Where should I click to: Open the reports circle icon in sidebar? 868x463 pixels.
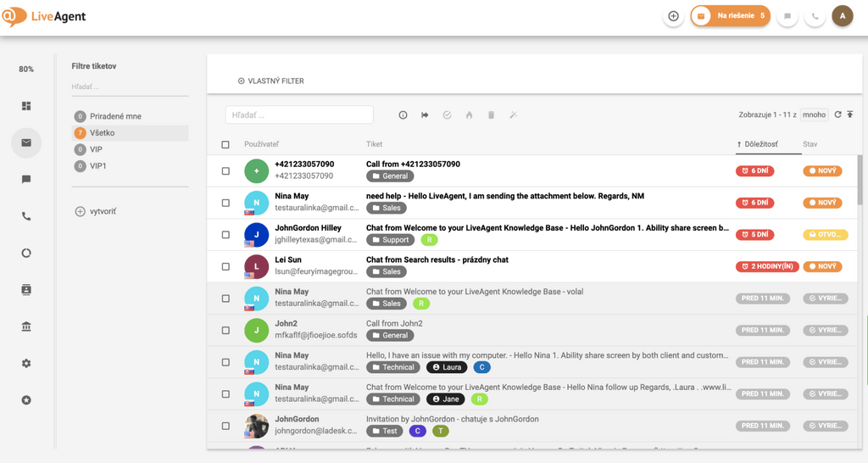click(26, 253)
